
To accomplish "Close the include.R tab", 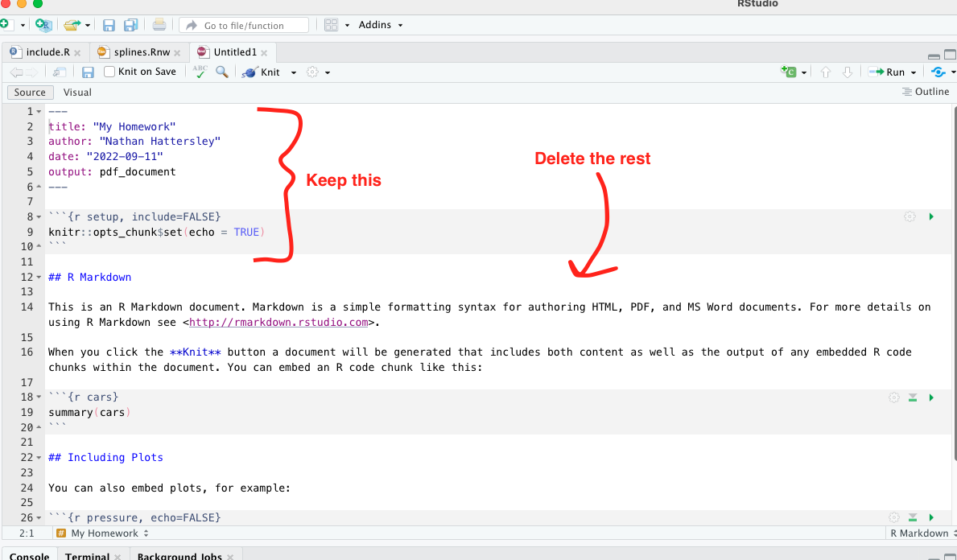I will pos(77,53).
